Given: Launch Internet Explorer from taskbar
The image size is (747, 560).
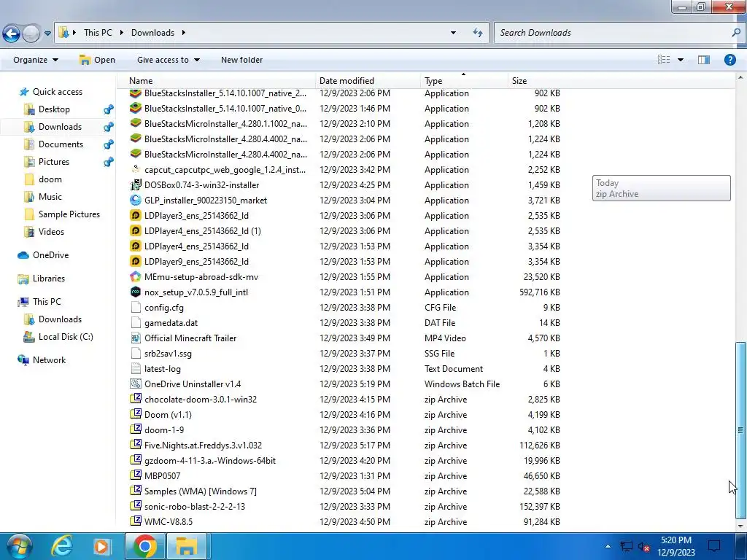Looking at the screenshot, I should tap(62, 546).
